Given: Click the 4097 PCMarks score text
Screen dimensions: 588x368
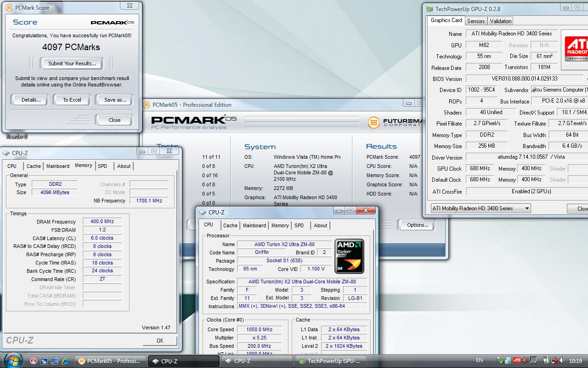Looking at the screenshot, I should [x=71, y=47].
